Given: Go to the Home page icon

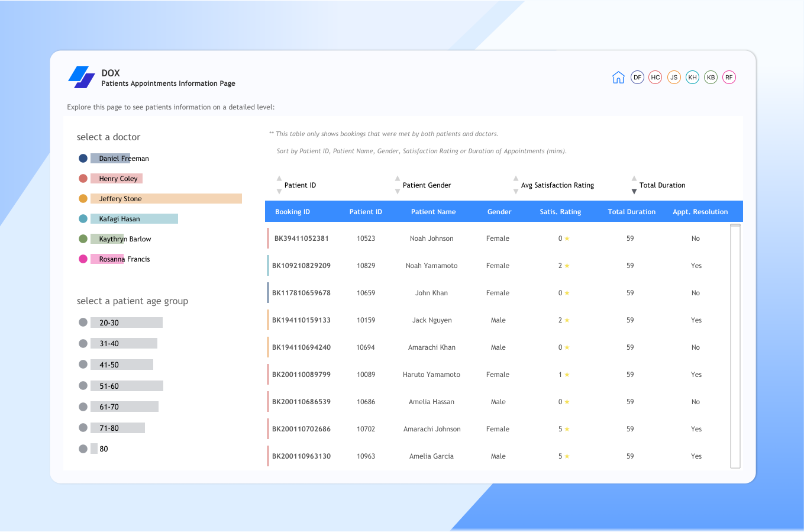Looking at the screenshot, I should pos(618,78).
